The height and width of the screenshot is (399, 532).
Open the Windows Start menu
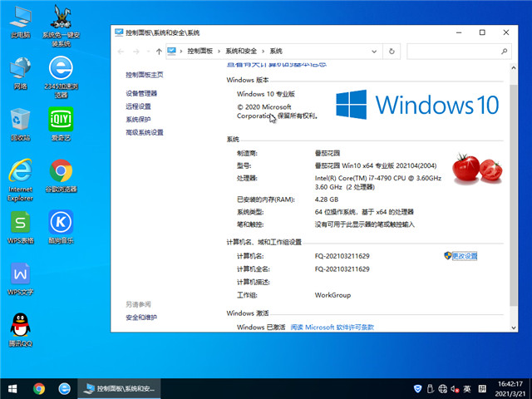(x=12, y=388)
